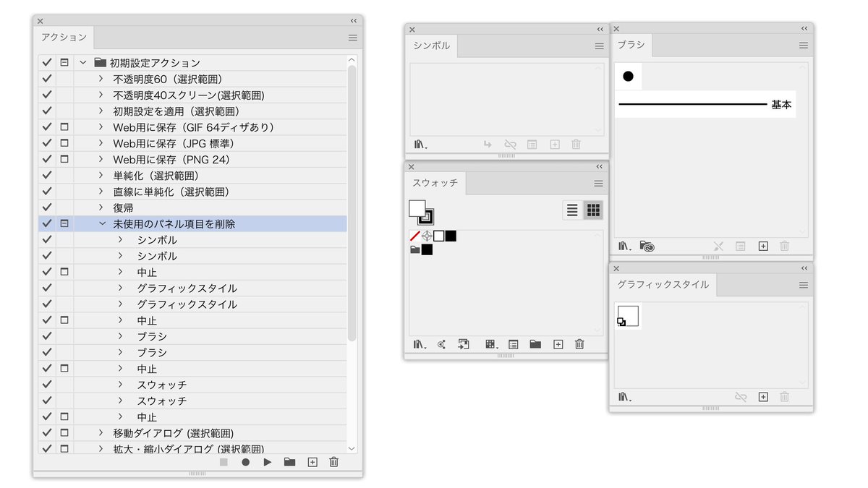Image resolution: width=868 pixels, height=488 pixels.
Task: Select the グラフィックスタイル panel tab
Action: pyautogui.click(x=663, y=285)
